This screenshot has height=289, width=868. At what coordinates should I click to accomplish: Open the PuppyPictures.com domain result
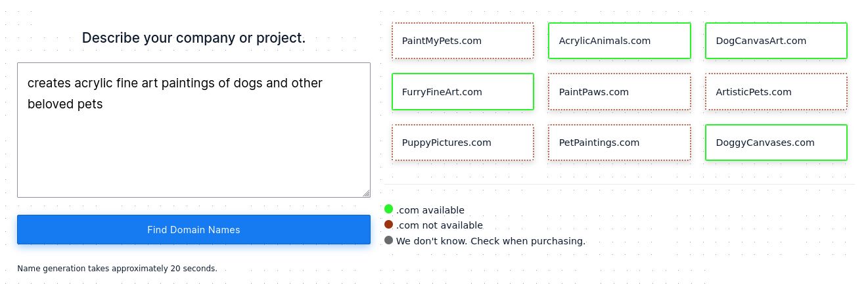(x=463, y=143)
